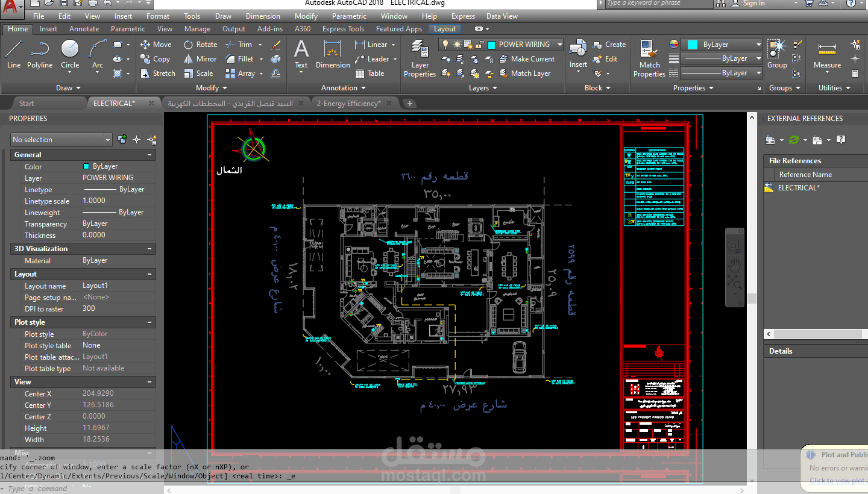The width and height of the screenshot is (868, 494).
Task: Click the Array tool icon
Action: pyautogui.click(x=230, y=73)
